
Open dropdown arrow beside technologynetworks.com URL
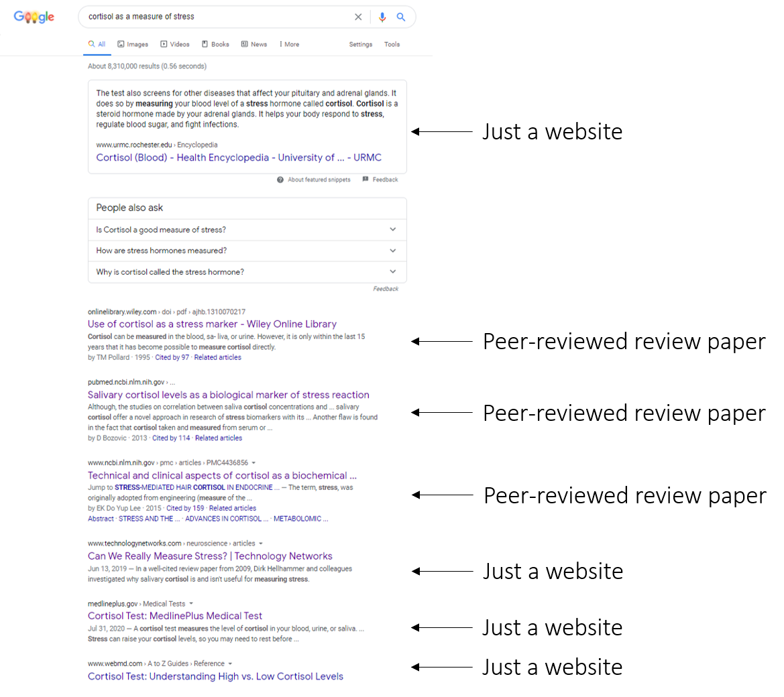260,544
